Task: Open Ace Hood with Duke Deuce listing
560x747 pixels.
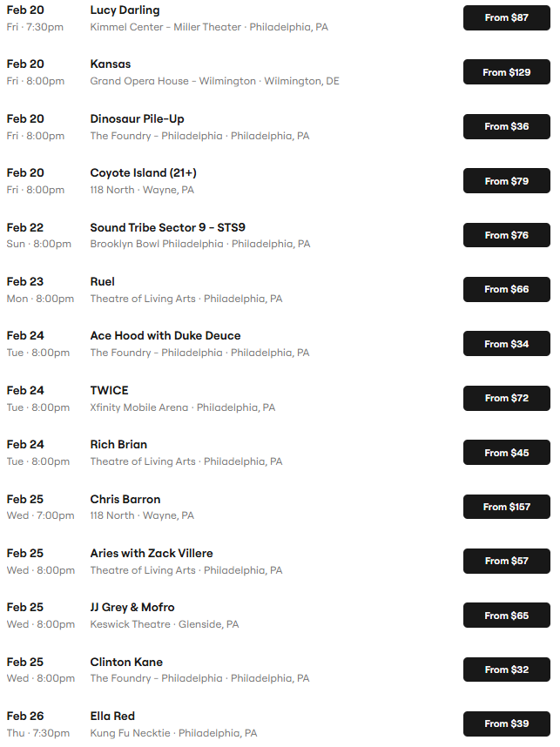Action: tap(165, 335)
